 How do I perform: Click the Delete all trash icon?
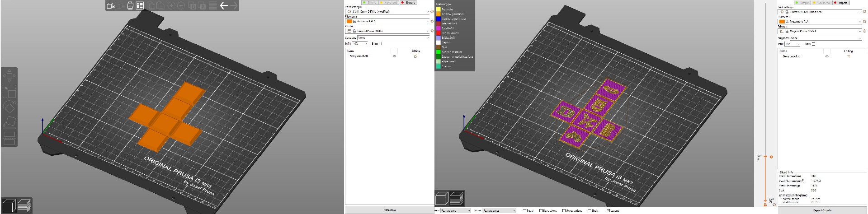pos(130,6)
